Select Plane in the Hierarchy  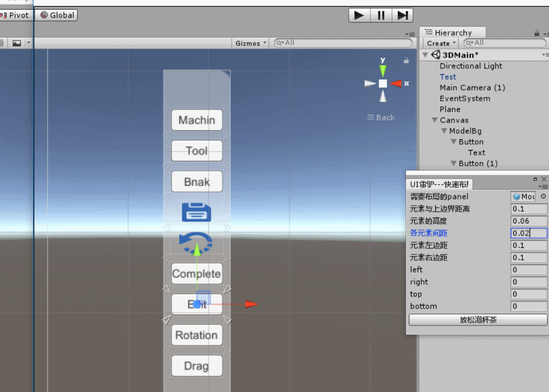click(x=450, y=109)
